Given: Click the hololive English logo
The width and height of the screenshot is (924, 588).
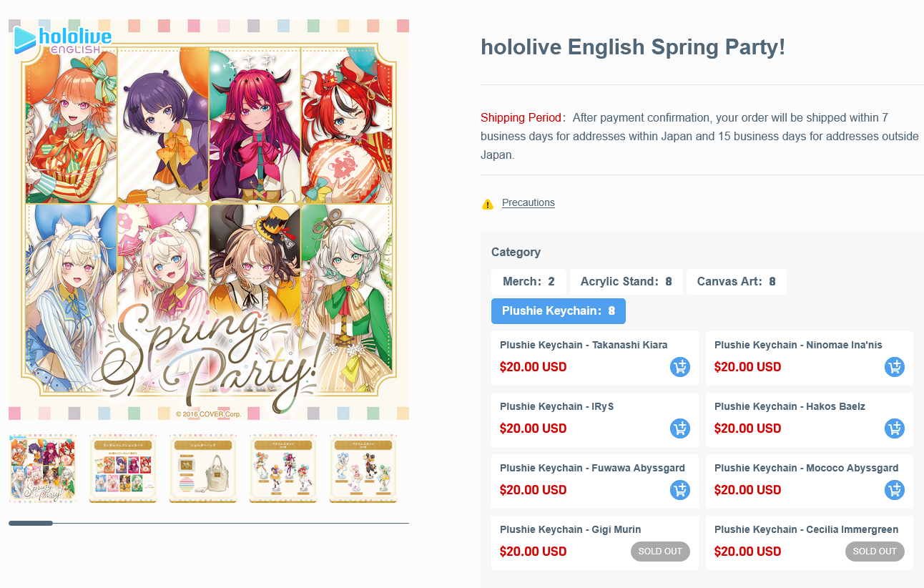Looking at the screenshot, I should [x=63, y=40].
